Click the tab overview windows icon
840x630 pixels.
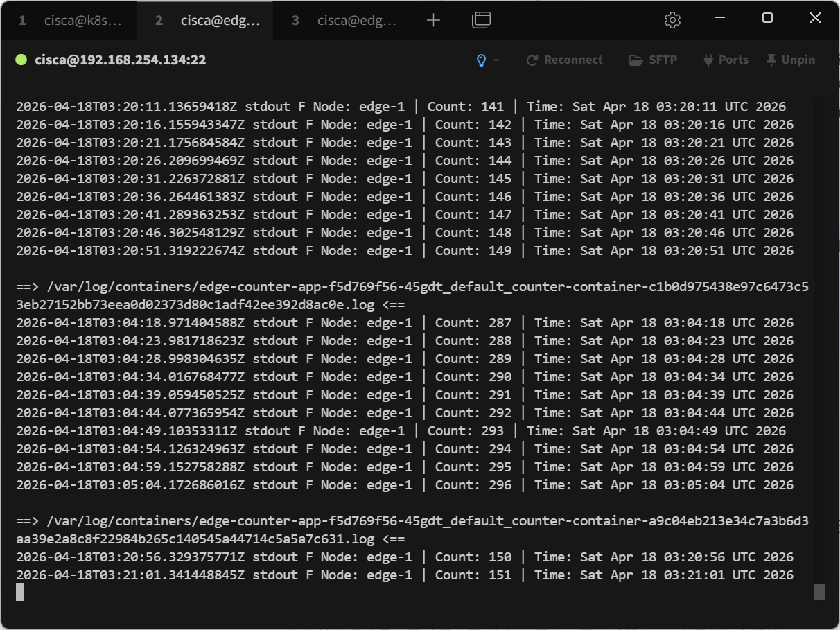tap(481, 21)
